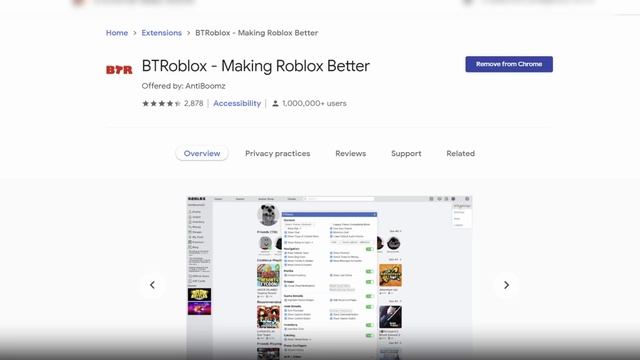Click the BTR extension logo

pos(119,70)
